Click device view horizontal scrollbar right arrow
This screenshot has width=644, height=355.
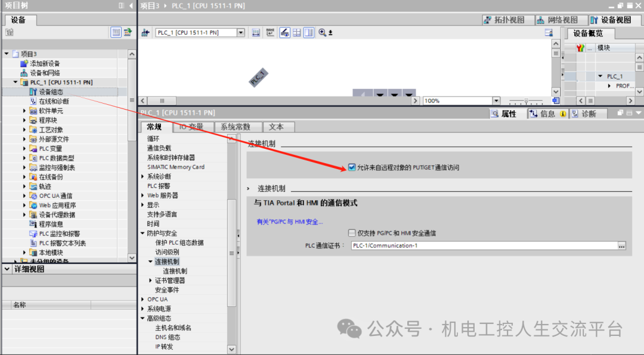415,101
